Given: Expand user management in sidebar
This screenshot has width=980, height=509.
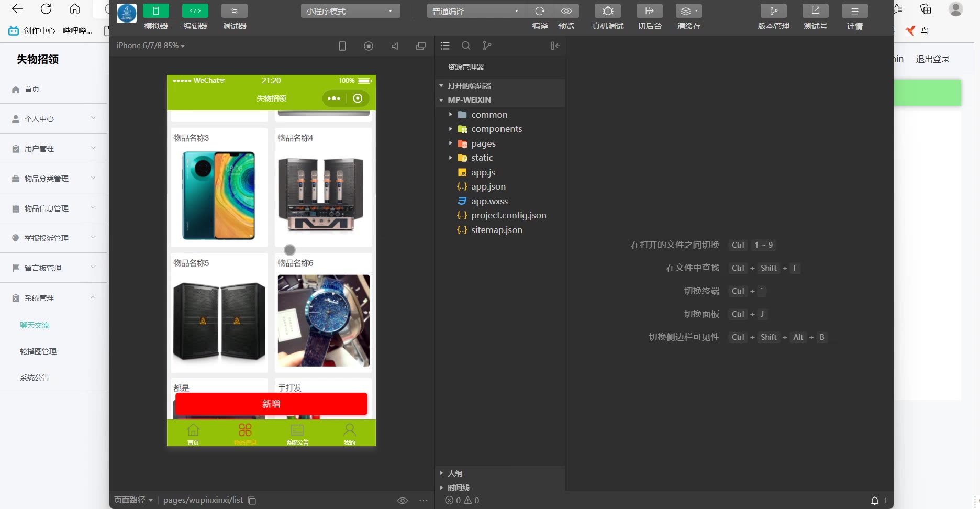Looking at the screenshot, I should click(x=53, y=149).
